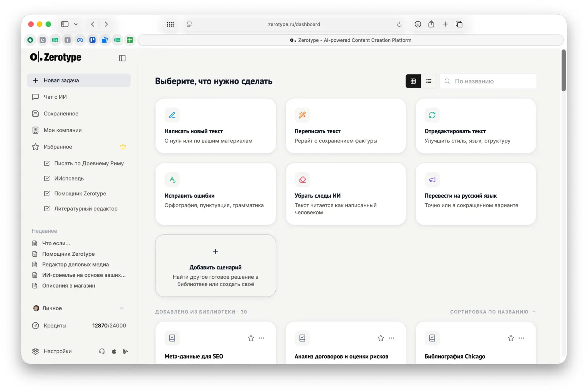Star the Библиография Chicago card

[511, 338]
